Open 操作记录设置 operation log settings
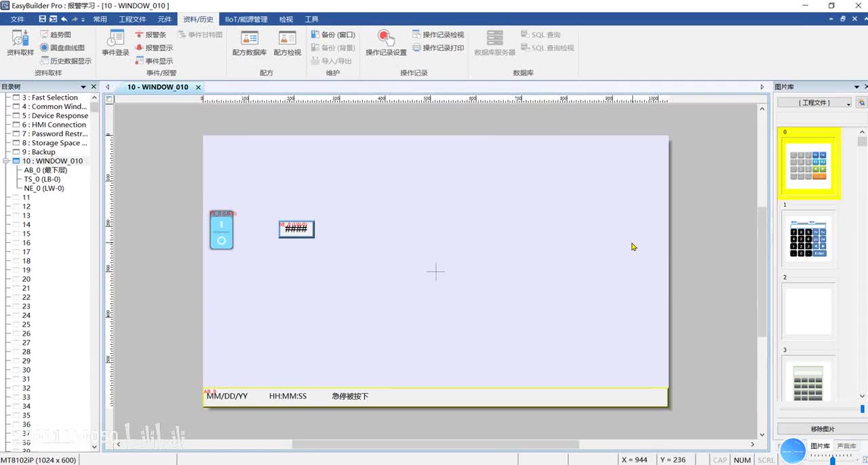Image resolution: width=868 pixels, height=465 pixels. point(386,43)
